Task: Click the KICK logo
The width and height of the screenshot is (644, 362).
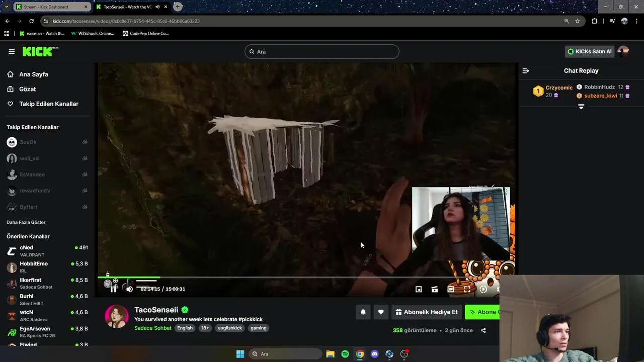Action: (40, 51)
